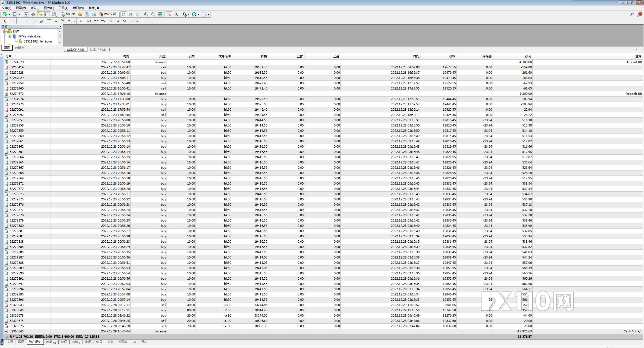Open the 新闻 terminal tab
The height and width of the screenshot is (348, 644).
(x=51, y=342)
